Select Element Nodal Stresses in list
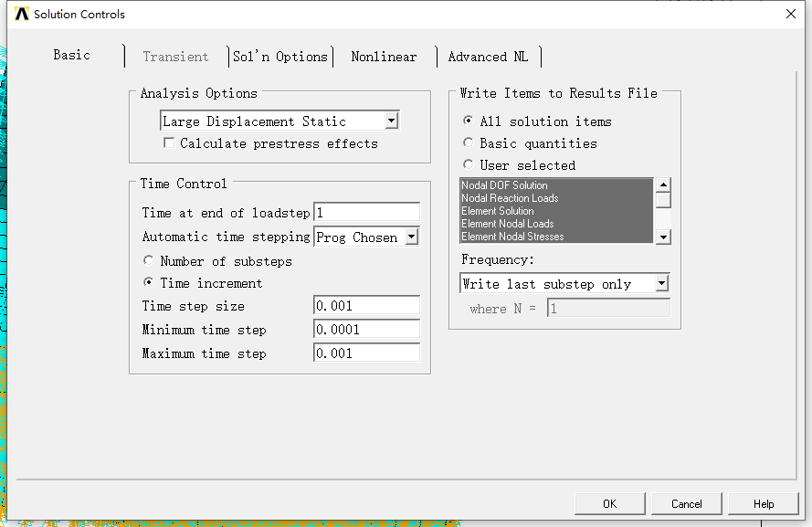Screen dimensions: 812x527 (556, 237)
